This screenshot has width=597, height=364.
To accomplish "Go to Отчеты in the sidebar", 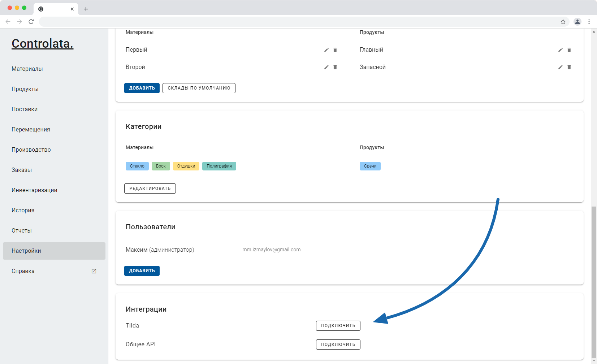I will (54, 231).
